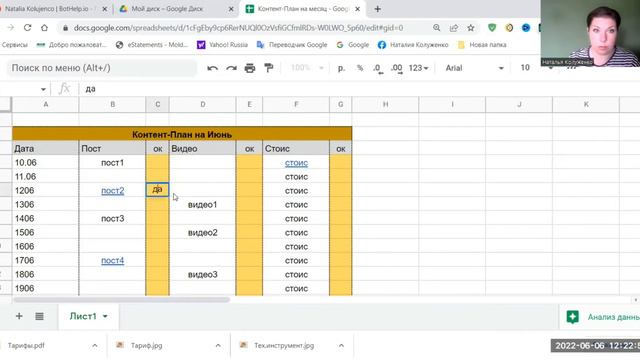This screenshot has width=640, height=360.
Task: Select column A header
Action: pyautogui.click(x=45, y=104)
